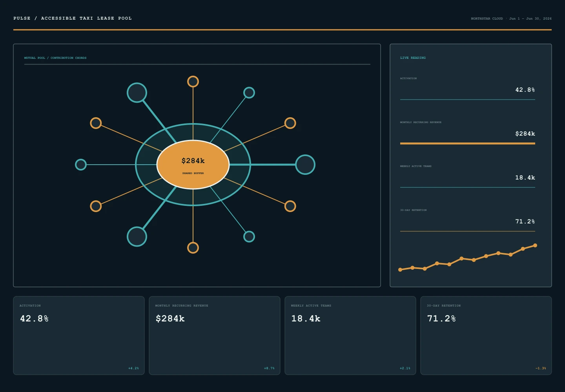Click the '+4.2%' change on Activation card
Screen dimensions: 565x392
click(x=133, y=368)
